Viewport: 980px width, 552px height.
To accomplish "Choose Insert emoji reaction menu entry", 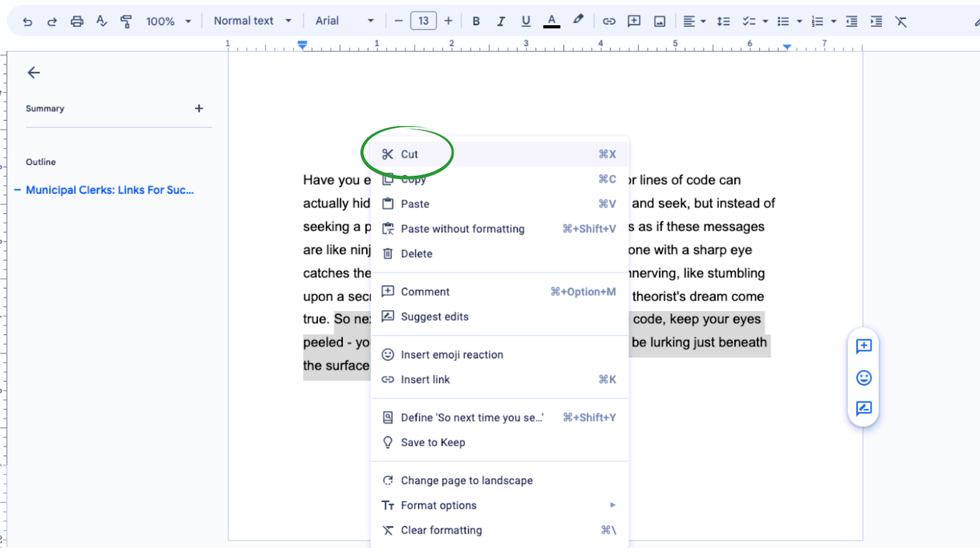I will [499, 355].
